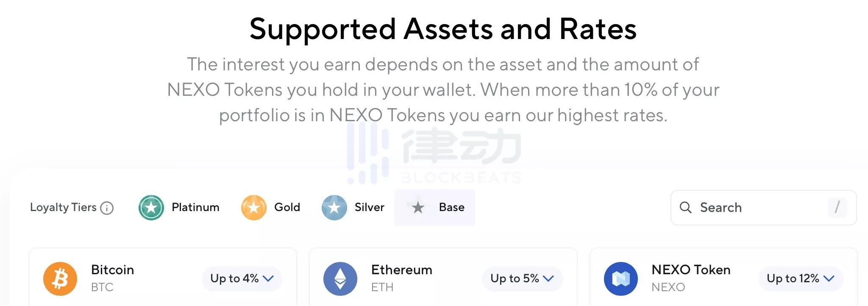Select the Platinum loyalty tier

click(195, 207)
